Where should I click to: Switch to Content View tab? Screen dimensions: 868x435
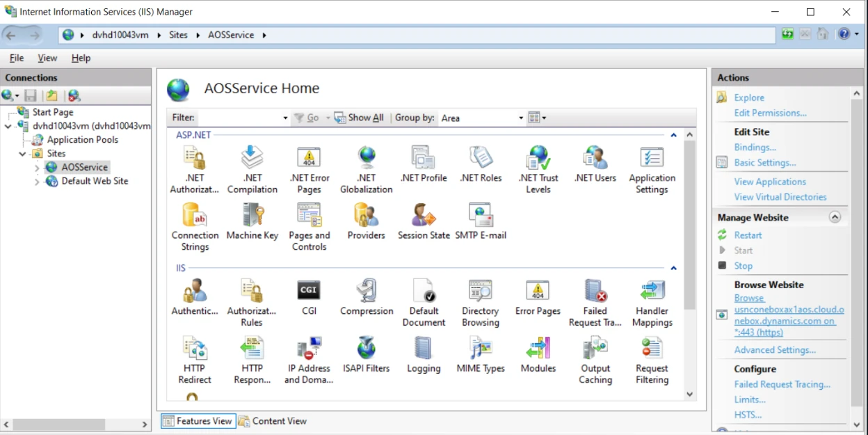pyautogui.click(x=273, y=421)
